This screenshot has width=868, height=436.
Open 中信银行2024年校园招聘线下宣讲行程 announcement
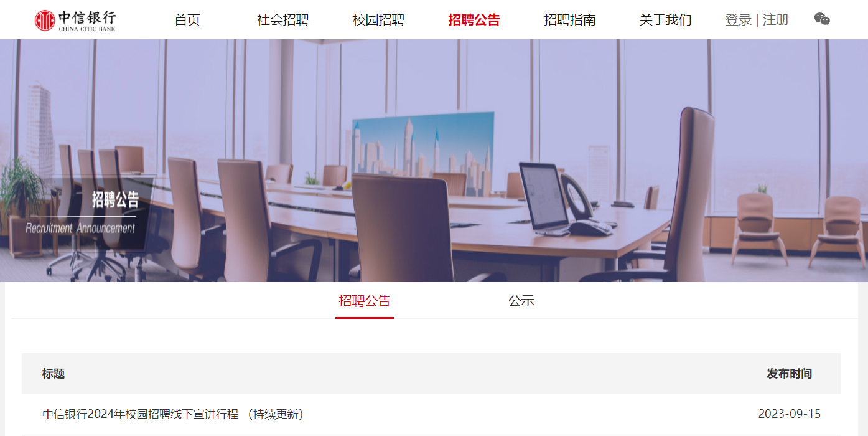pos(173,414)
